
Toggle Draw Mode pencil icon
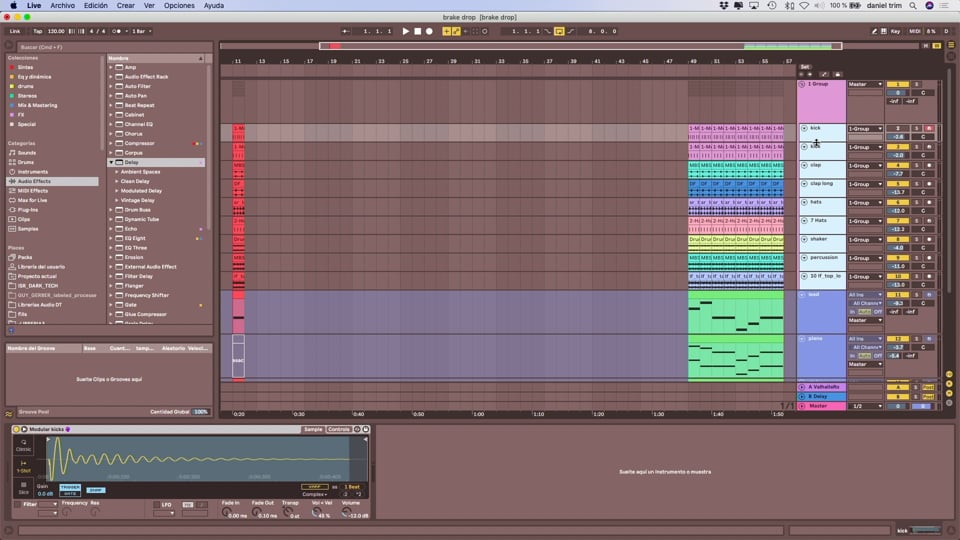pos(874,31)
